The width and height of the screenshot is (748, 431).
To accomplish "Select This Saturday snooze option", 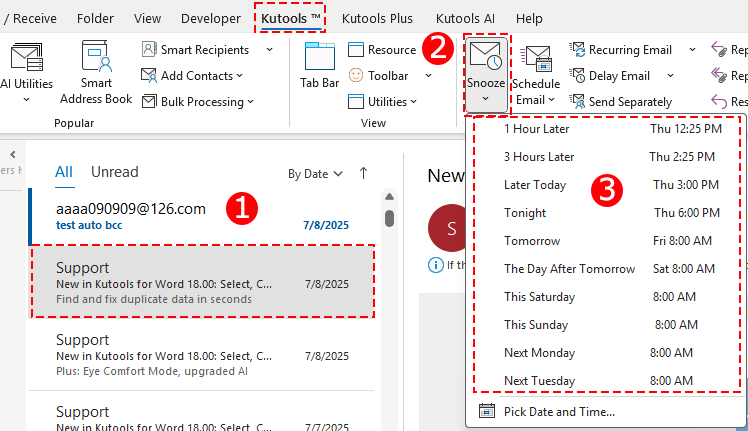I will 607,297.
